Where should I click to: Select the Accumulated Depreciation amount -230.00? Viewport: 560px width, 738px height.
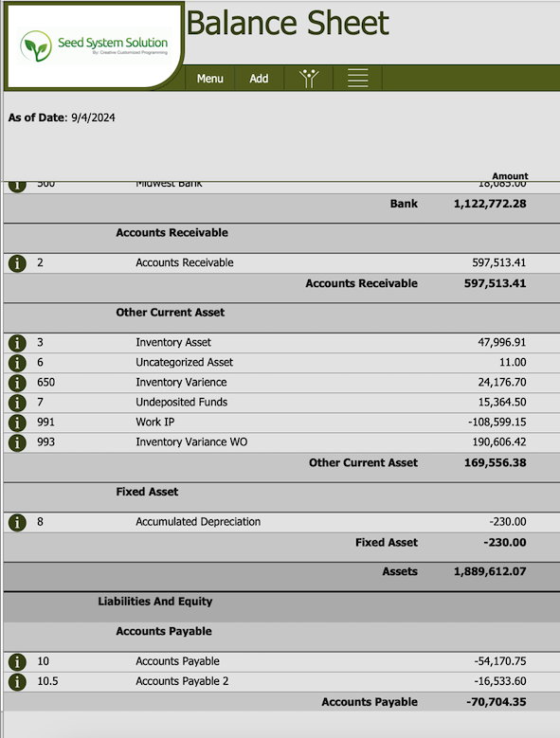tap(507, 521)
